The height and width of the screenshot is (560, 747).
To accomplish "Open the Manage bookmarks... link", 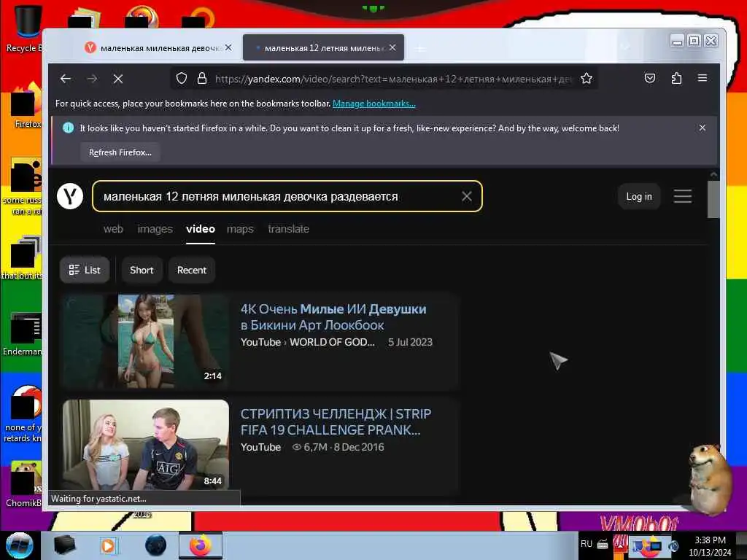I will click(374, 104).
